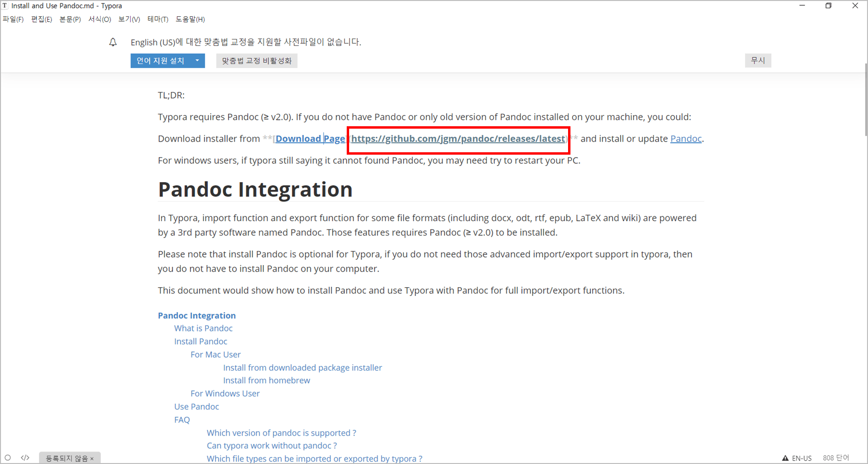Viewport: 868px width, 464px height.
Task: Open 'Which version of pandoc is supported ?' link
Action: [282, 433]
